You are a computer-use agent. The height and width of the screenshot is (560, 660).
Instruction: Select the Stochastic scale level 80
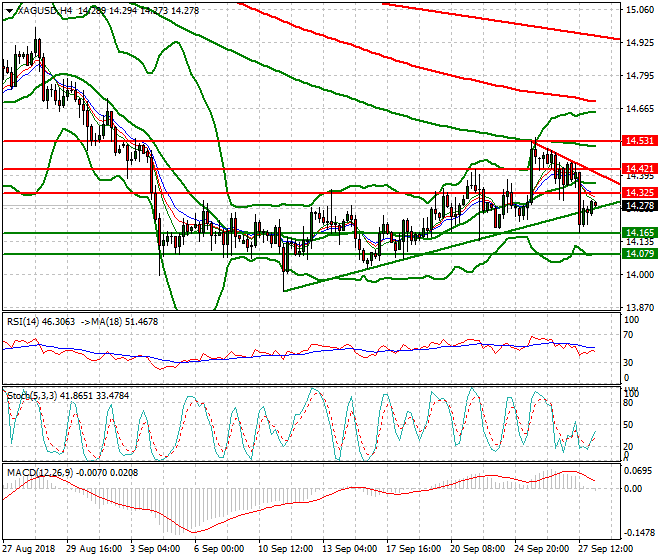[x=628, y=403]
